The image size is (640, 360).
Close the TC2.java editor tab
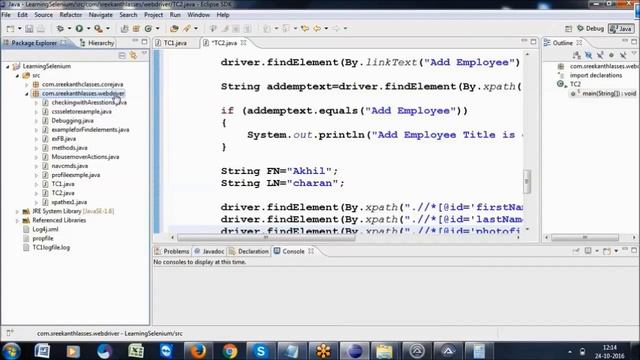tap(244, 43)
